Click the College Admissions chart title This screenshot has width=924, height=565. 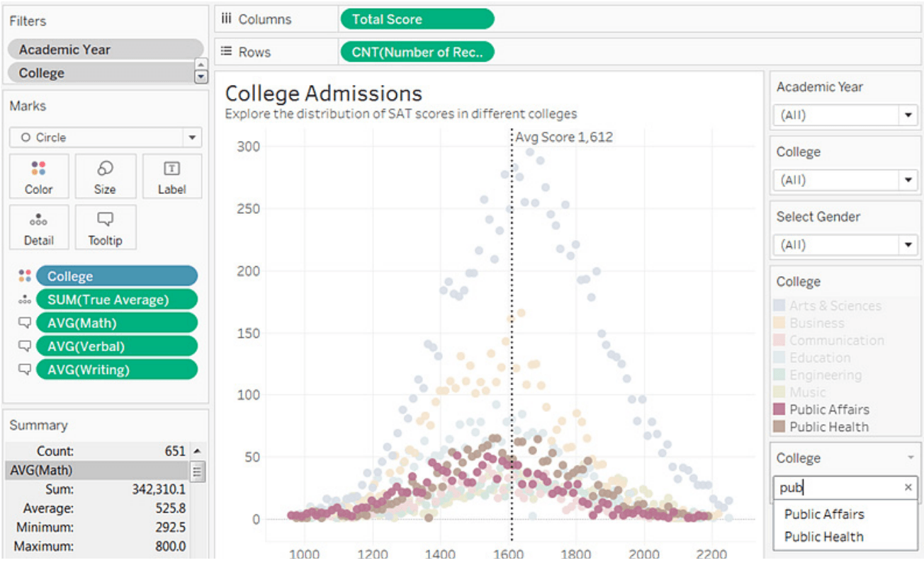click(x=324, y=93)
